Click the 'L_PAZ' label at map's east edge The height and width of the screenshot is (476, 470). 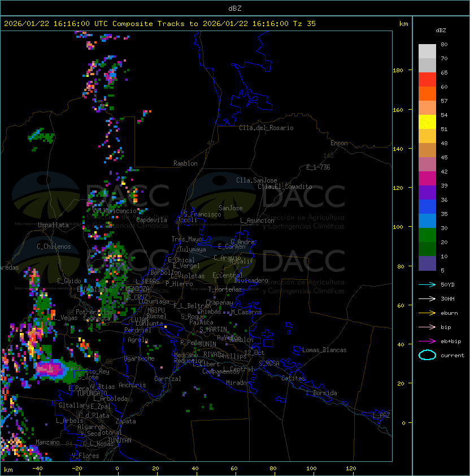tap(381, 416)
